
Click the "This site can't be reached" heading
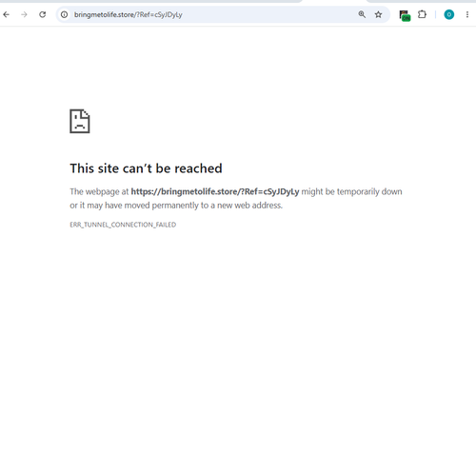[x=146, y=168]
